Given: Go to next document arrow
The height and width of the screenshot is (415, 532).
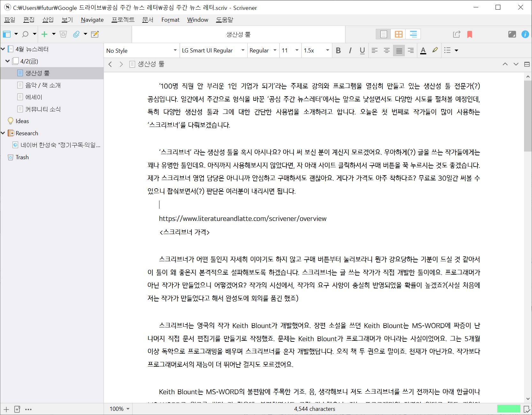Looking at the screenshot, I should [x=516, y=64].
